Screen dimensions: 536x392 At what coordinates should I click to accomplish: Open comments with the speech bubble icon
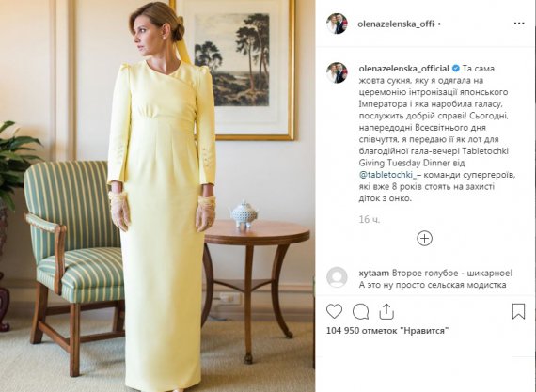tap(360, 311)
